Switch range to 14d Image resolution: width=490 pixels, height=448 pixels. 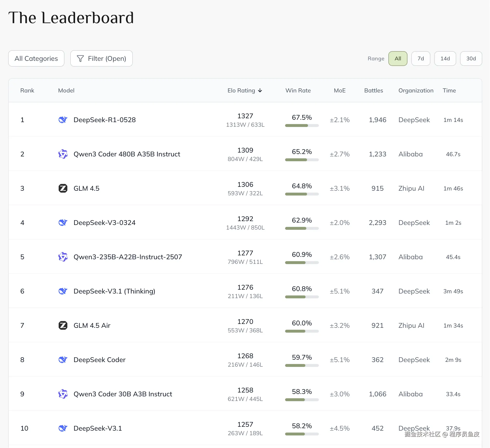(445, 59)
